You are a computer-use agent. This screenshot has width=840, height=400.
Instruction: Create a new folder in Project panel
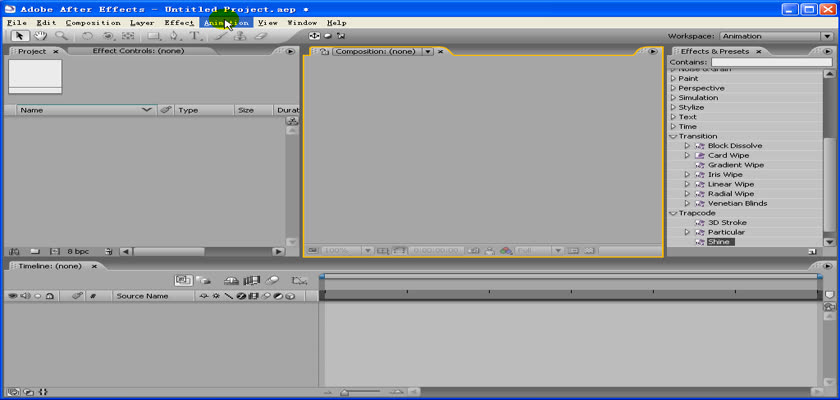click(x=35, y=251)
